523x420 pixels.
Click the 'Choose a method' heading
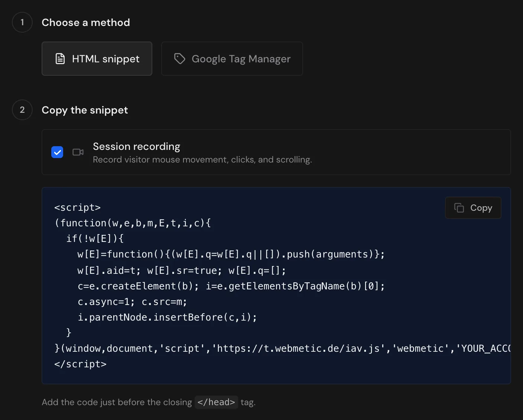tap(86, 22)
